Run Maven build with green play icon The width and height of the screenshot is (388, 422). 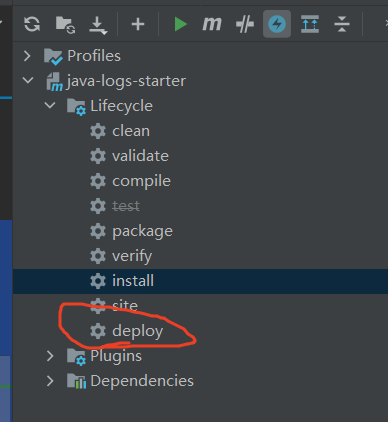180,24
